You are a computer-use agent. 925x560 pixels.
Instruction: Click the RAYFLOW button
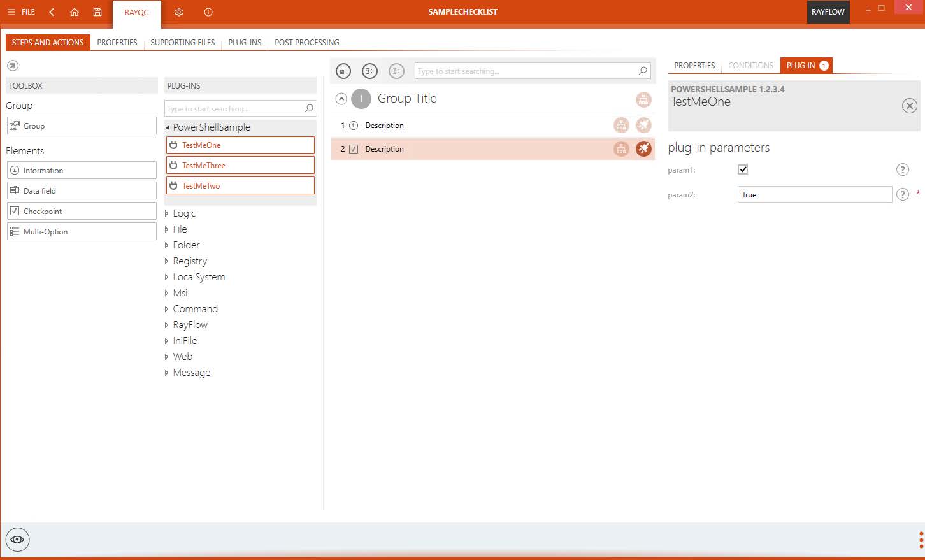pos(828,12)
